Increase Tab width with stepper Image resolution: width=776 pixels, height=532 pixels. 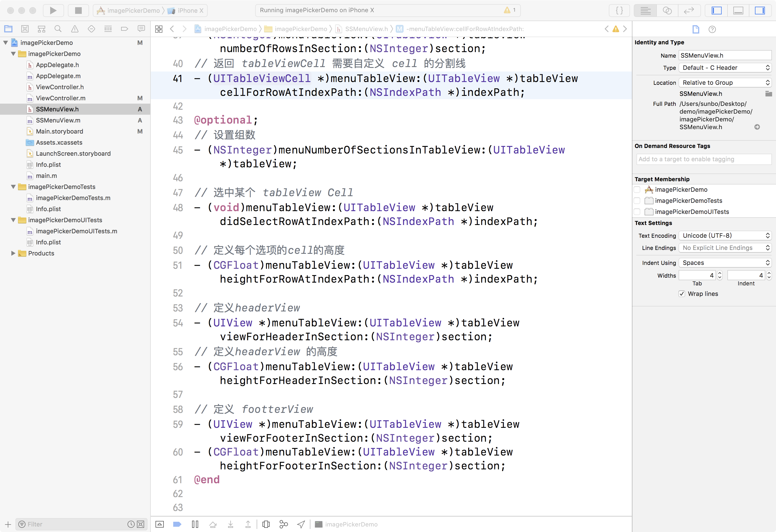(x=719, y=273)
